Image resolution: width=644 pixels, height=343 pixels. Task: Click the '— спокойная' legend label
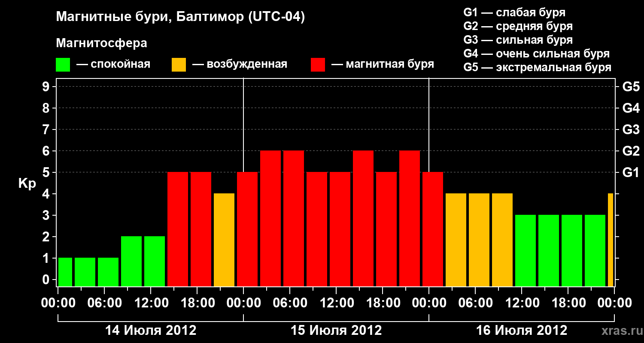(113, 64)
